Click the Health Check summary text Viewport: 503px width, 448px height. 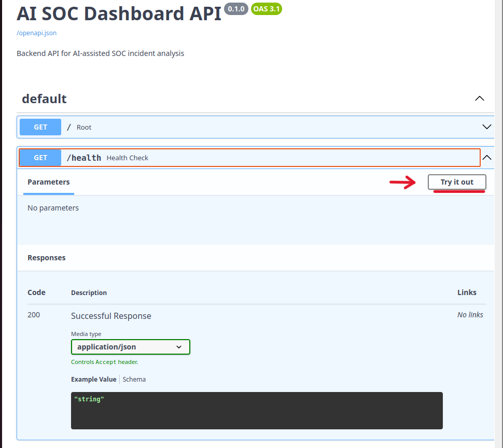coord(128,158)
